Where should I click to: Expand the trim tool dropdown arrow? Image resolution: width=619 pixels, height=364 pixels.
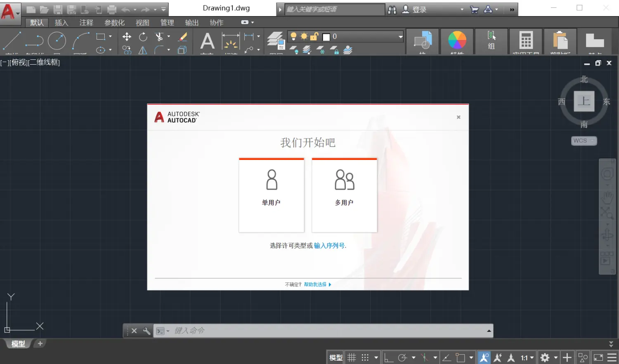pos(168,37)
